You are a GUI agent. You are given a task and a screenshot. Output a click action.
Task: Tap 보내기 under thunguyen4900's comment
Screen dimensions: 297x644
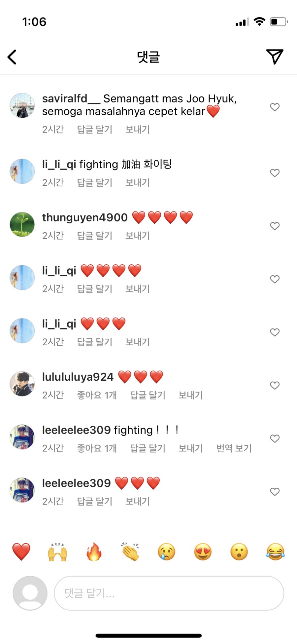[x=138, y=236]
